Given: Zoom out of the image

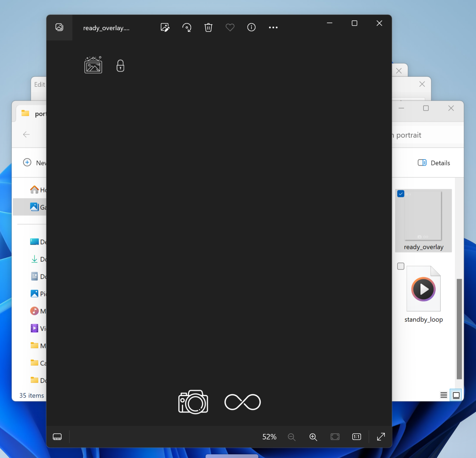Looking at the screenshot, I should pyautogui.click(x=292, y=437).
